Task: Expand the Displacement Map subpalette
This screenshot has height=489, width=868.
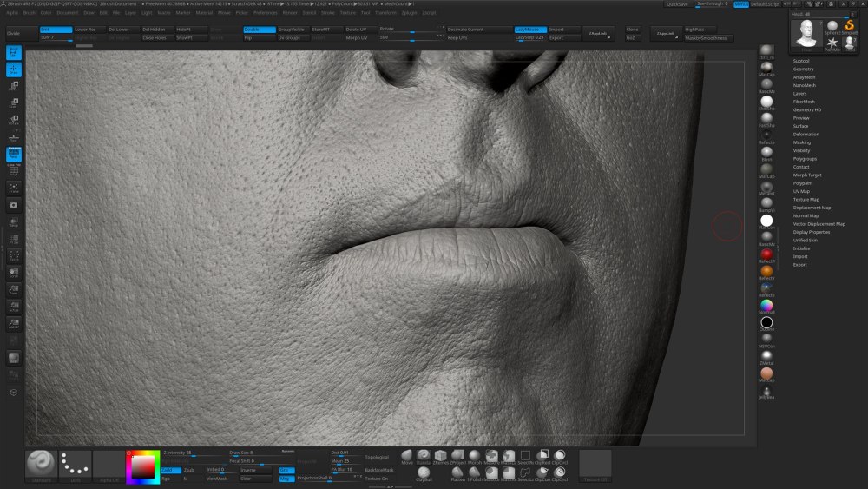Action: [812, 208]
